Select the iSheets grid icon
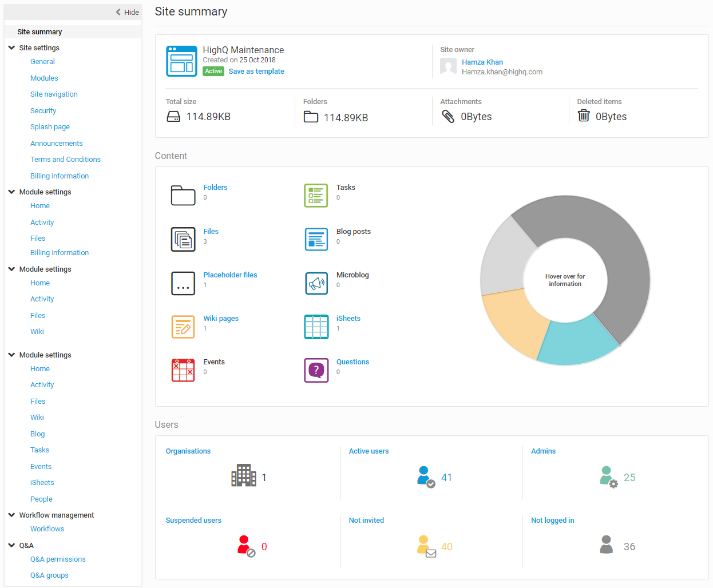 (x=316, y=327)
